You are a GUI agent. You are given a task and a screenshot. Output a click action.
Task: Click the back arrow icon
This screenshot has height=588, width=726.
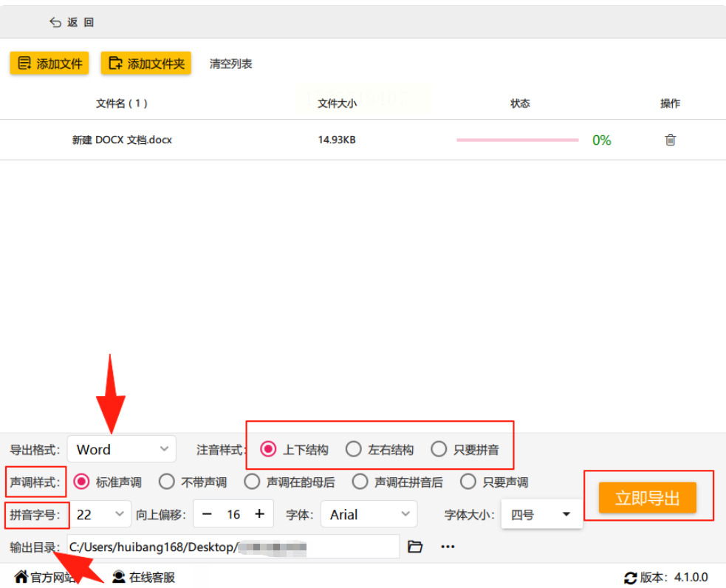pyautogui.click(x=55, y=22)
